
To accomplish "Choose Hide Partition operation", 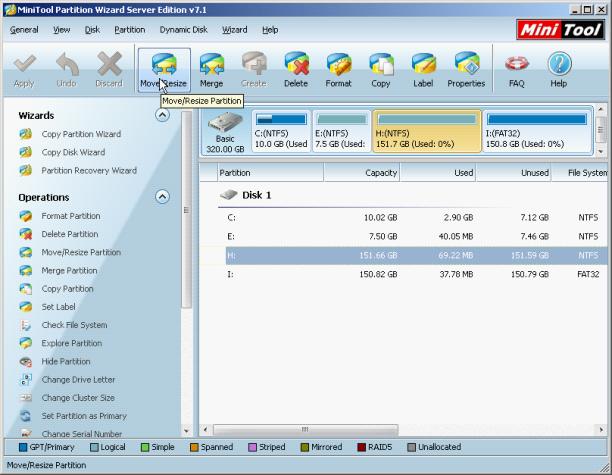I will [66, 361].
